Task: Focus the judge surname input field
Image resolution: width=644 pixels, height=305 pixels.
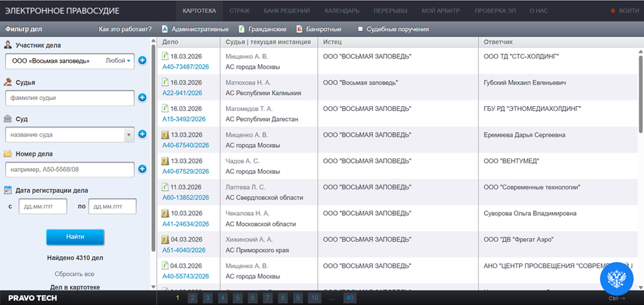Action: (x=70, y=98)
